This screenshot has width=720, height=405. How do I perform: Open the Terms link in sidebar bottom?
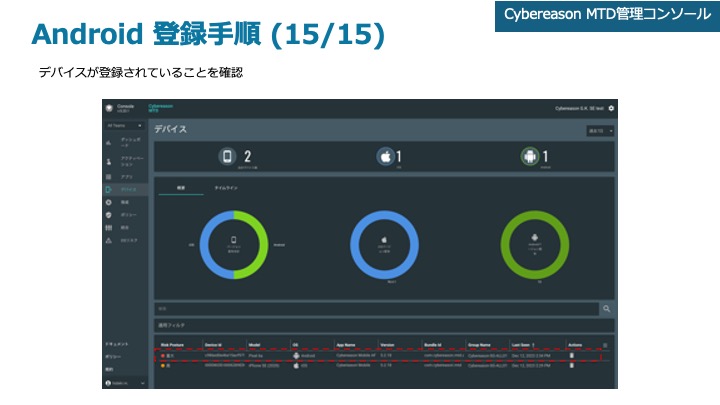[109, 369]
